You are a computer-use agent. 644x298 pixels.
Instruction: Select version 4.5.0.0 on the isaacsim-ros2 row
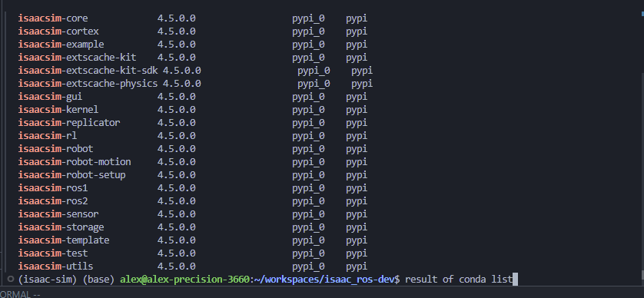(x=177, y=201)
